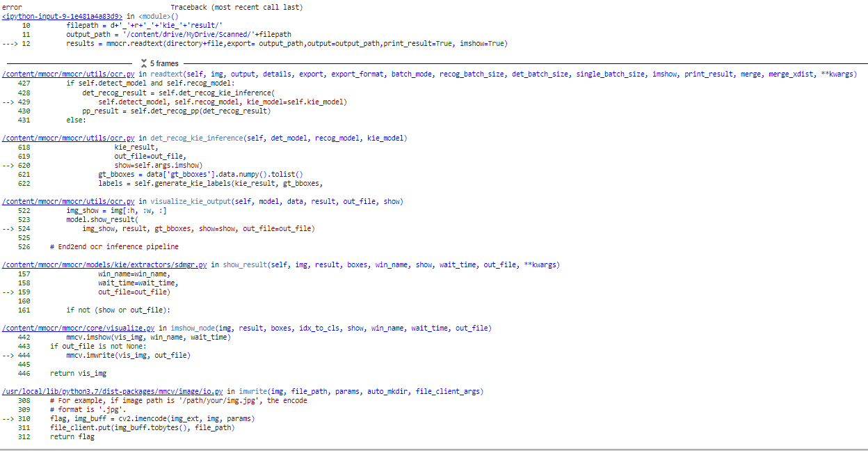Select the error arrow marker at line 620
Screen dimensions: 868x451
(x=8, y=165)
